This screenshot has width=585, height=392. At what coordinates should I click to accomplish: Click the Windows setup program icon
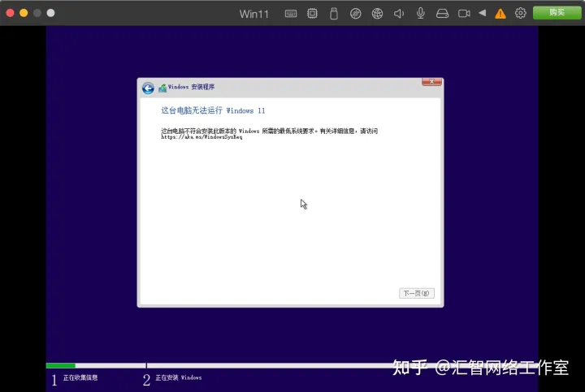tap(162, 88)
